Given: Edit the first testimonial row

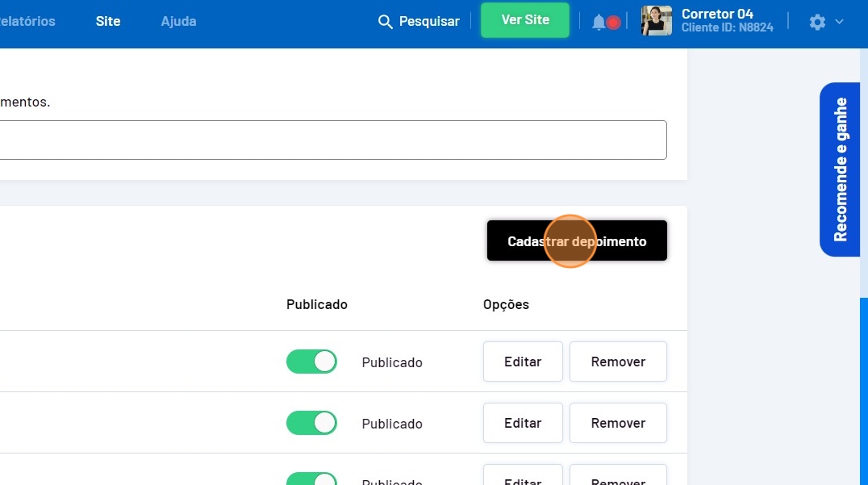Looking at the screenshot, I should (x=523, y=362).
